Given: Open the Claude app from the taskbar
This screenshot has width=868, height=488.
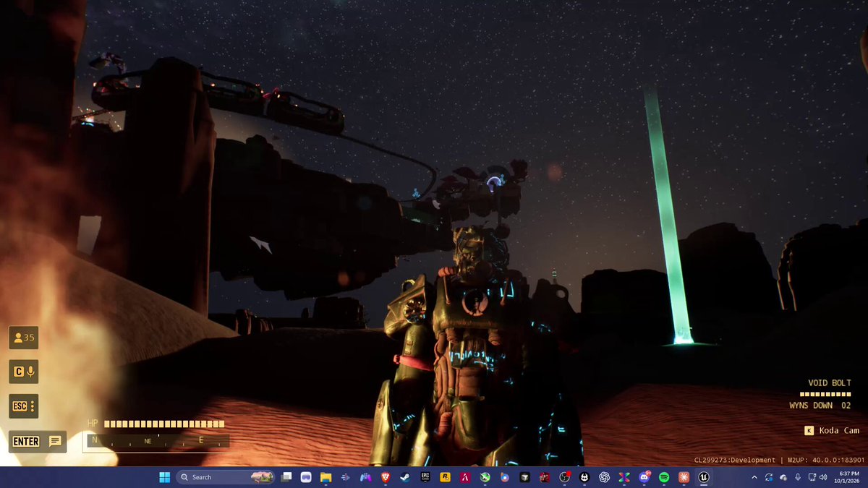Looking at the screenshot, I should 684,477.
